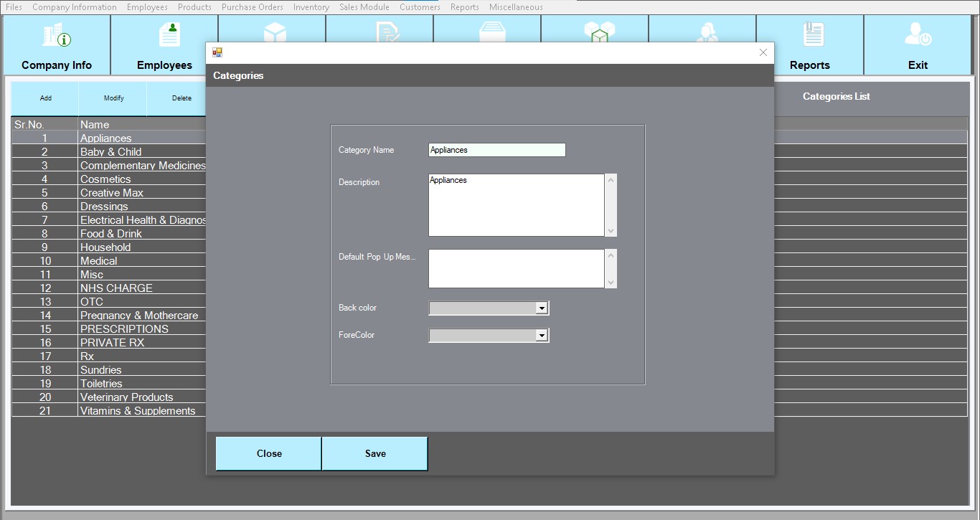Open Company Info from the toolbar icon

click(57, 34)
